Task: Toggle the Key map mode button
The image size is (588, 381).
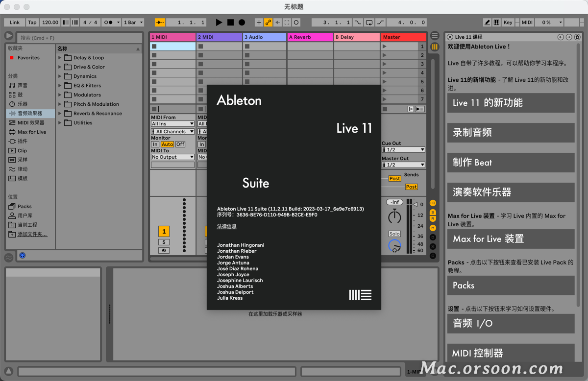Action: pyautogui.click(x=508, y=23)
